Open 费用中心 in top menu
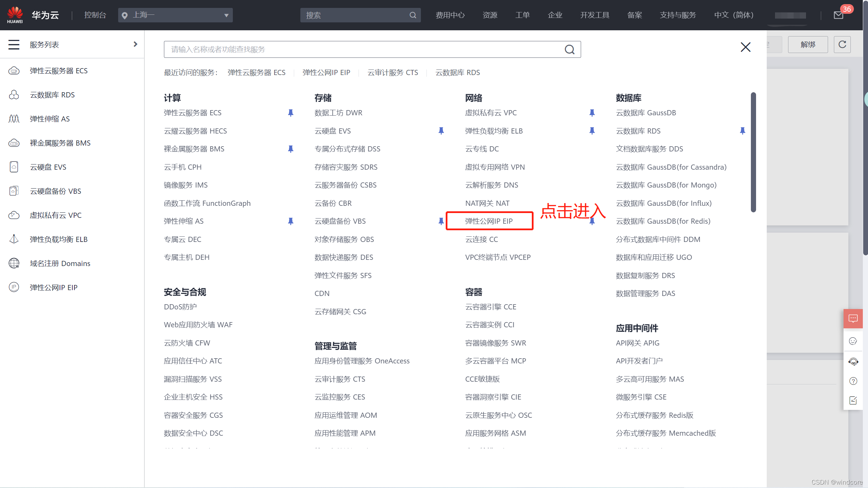Image resolution: width=868 pixels, height=488 pixels. tap(450, 15)
